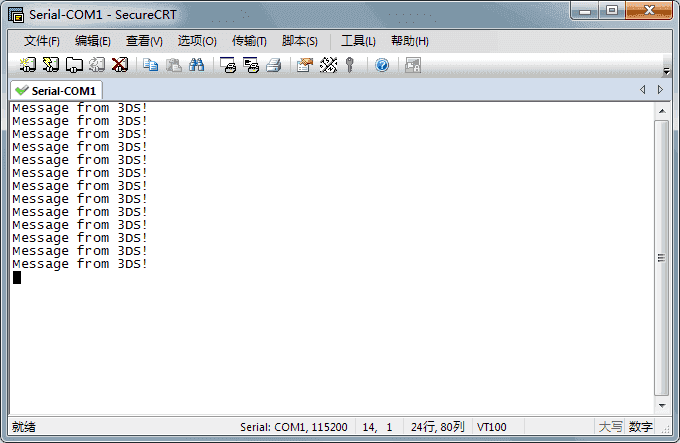Click the tab scroll right arrow
The height and width of the screenshot is (443, 680).
(x=660, y=89)
